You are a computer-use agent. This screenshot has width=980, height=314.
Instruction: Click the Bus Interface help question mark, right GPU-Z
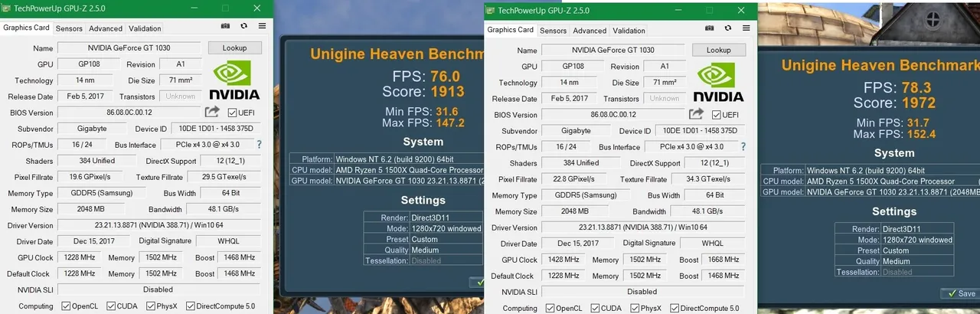[x=743, y=146]
